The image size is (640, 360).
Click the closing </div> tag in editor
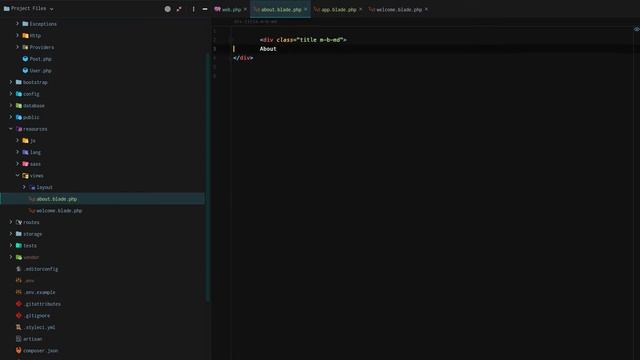pos(243,58)
